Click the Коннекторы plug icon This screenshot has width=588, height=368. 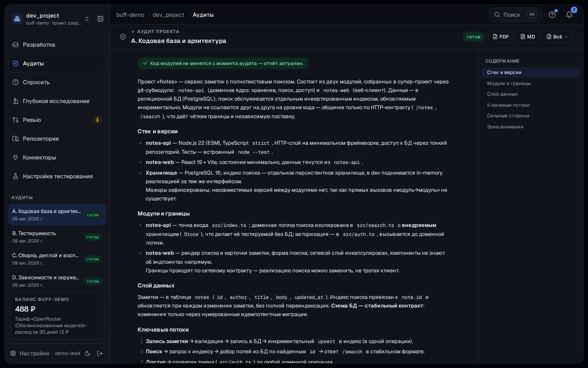(16, 157)
